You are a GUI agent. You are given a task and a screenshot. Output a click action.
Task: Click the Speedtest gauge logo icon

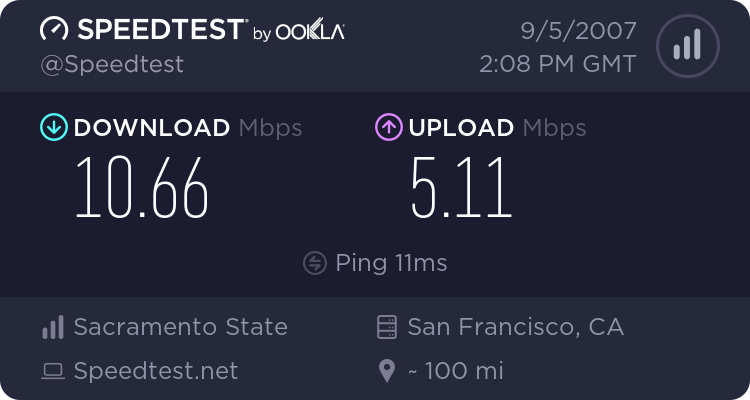click(54, 30)
